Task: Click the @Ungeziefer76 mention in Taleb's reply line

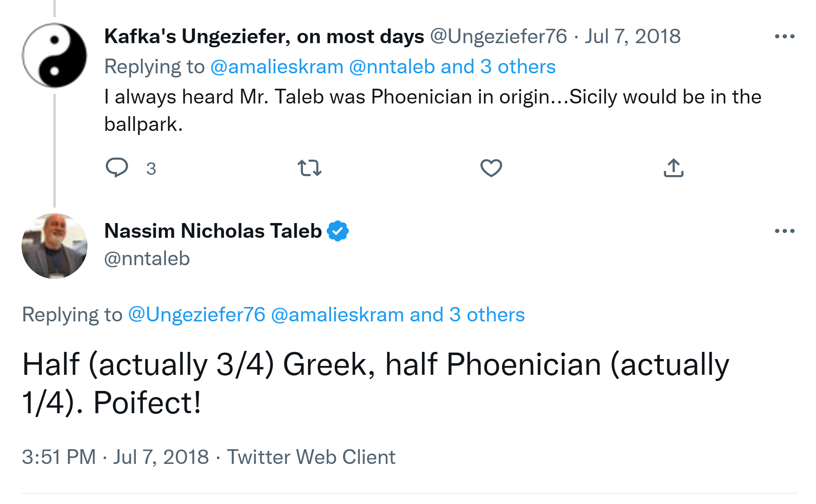Action: pos(197,315)
